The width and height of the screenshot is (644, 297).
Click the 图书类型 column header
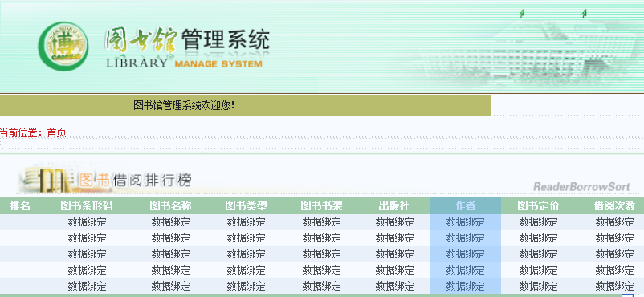click(x=246, y=205)
